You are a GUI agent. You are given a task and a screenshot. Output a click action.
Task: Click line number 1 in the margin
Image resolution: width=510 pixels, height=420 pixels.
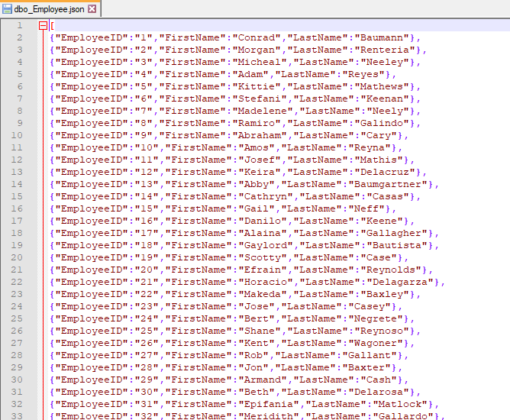pyautogui.click(x=20, y=25)
